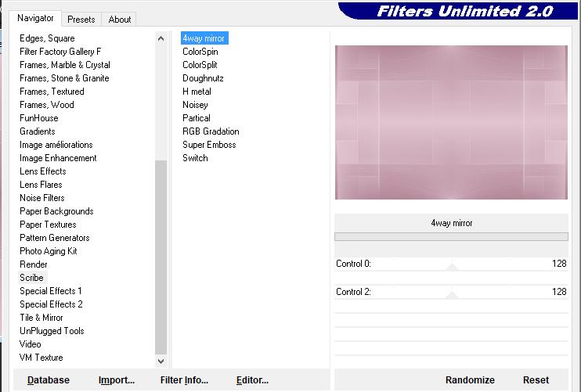Viewport: 581px width, 392px height.
Task: Choose the H metal filter
Action: pyautogui.click(x=197, y=92)
